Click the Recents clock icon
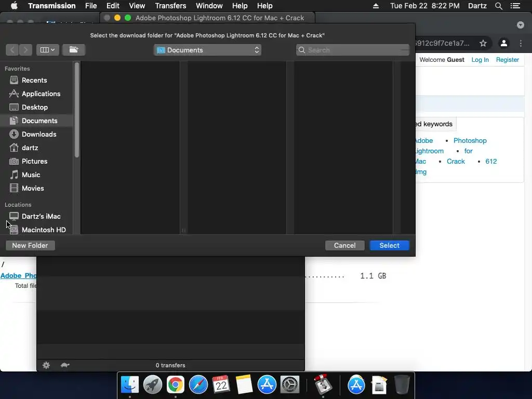The width and height of the screenshot is (532, 399). pyautogui.click(x=14, y=80)
